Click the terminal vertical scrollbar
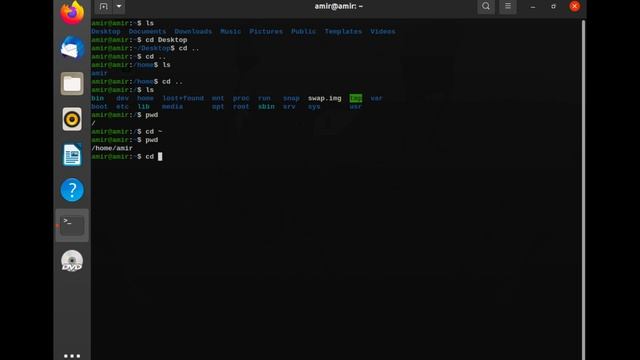This screenshot has width=640, height=360. point(583,190)
